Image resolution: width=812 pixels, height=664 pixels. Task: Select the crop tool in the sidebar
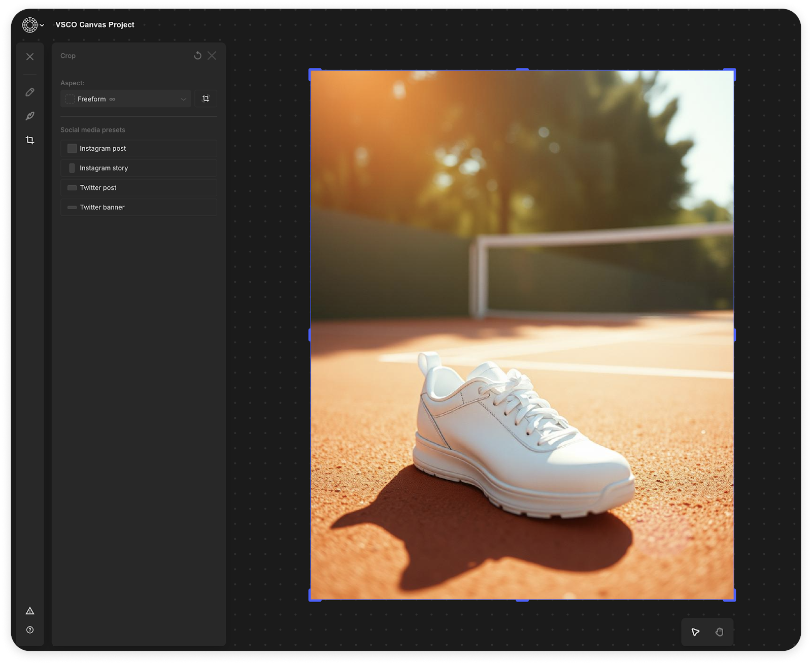(x=30, y=140)
